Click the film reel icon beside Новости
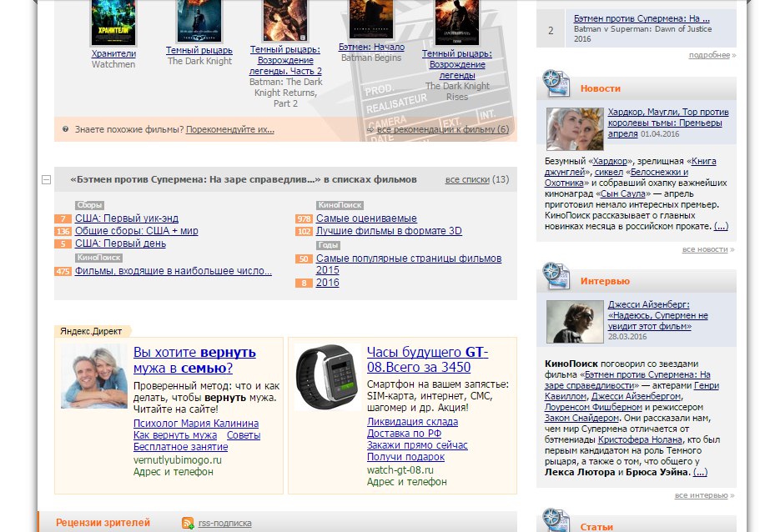The width and height of the screenshot is (760, 532). pos(556,83)
